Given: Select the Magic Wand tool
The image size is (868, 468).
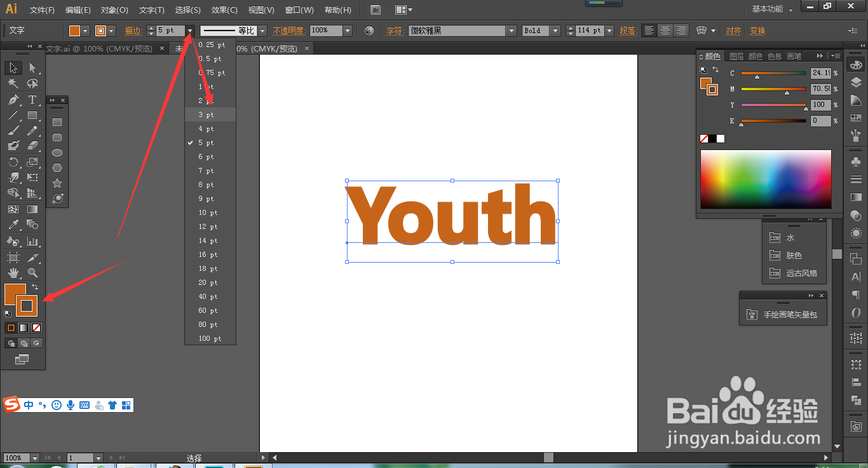Looking at the screenshot, I should coord(13,83).
